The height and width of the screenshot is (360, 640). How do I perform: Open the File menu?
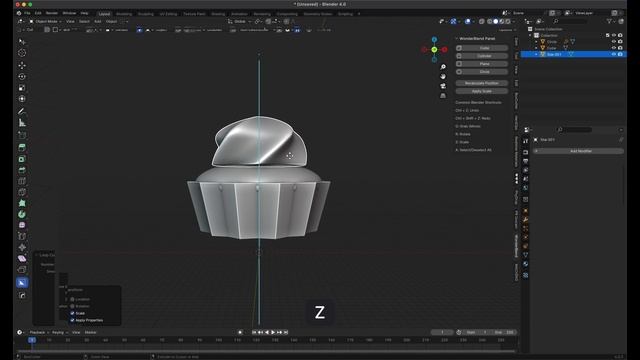tap(27, 13)
